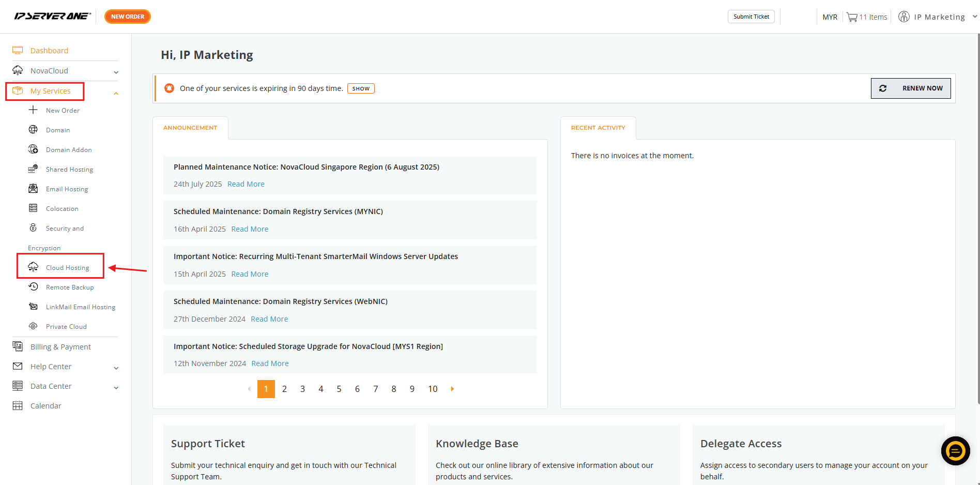Open the live chat bubble icon
Screen dimensions: 980x485
click(955, 451)
